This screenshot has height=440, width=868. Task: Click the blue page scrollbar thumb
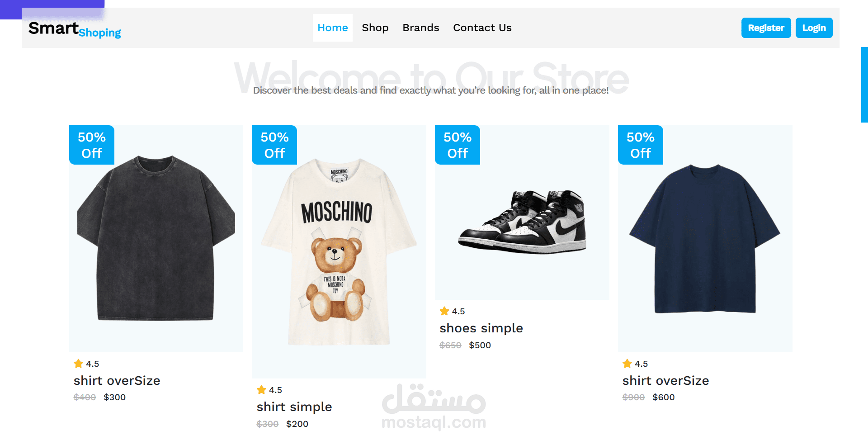click(864, 85)
